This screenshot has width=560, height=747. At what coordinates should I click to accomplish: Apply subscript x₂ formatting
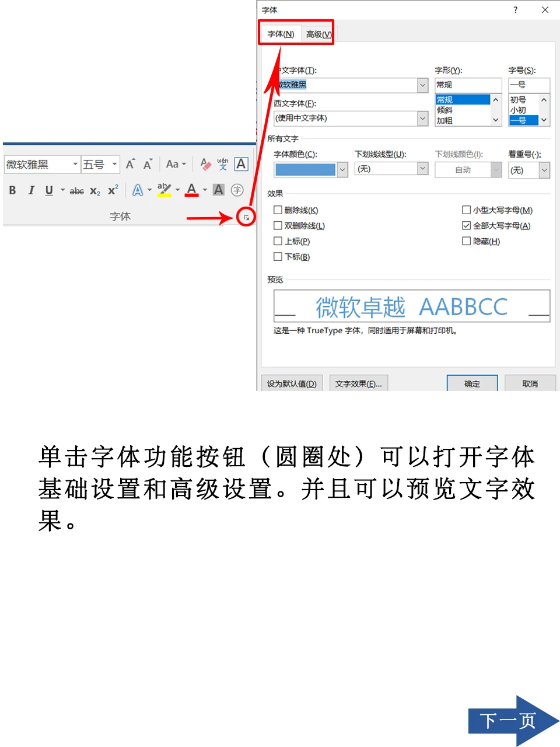tap(95, 191)
